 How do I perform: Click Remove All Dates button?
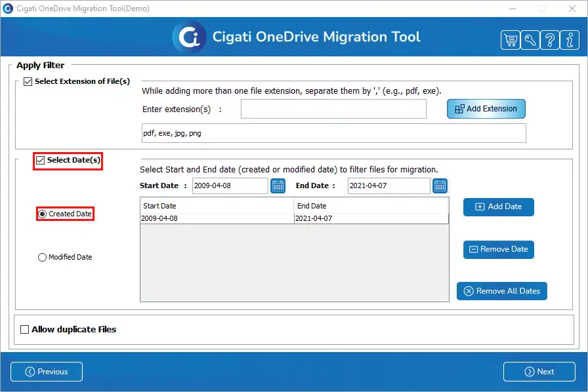502,291
